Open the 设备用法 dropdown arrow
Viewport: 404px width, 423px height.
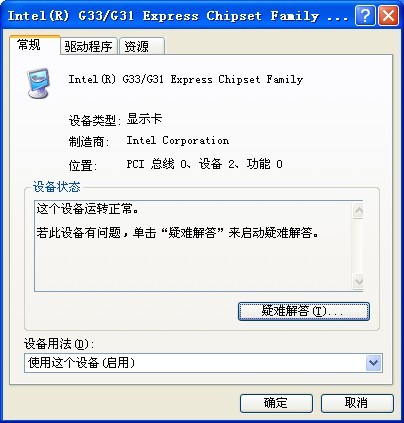pos(373,363)
